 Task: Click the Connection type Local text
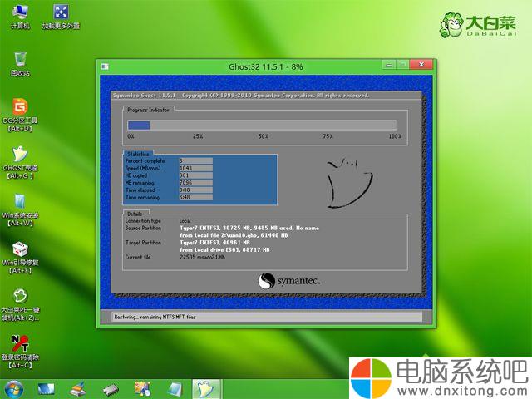(x=185, y=220)
